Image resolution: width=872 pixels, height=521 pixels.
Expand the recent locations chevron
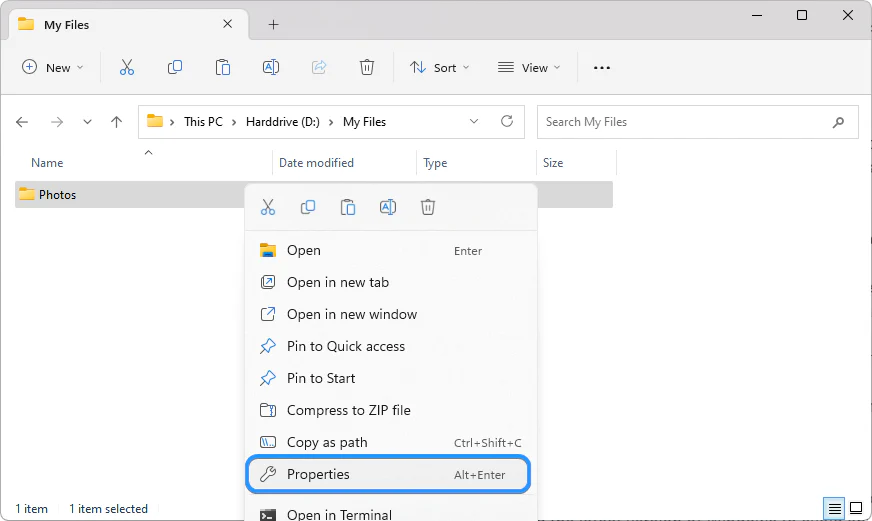(87, 122)
